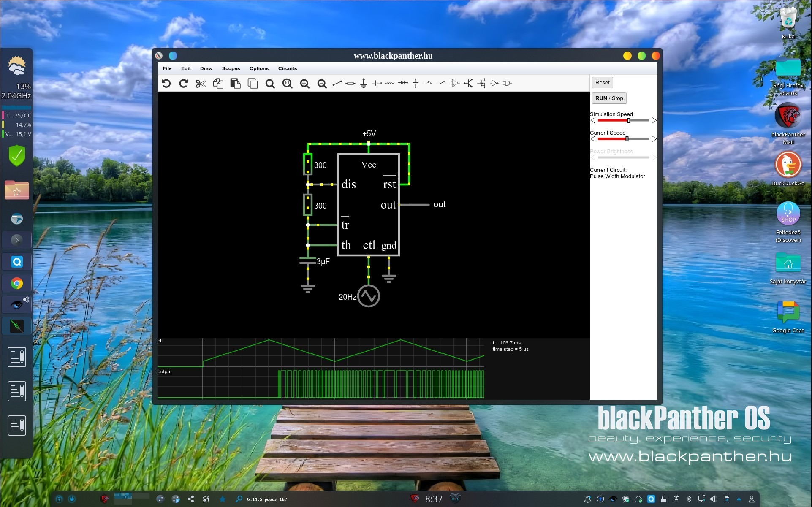Select the Add Diode tool
This screenshot has width=812, height=507.
(403, 84)
